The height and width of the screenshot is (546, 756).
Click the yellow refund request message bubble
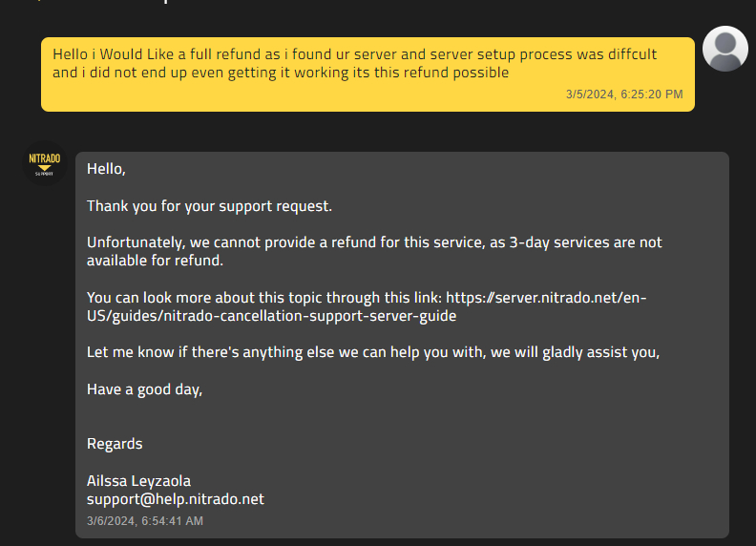367,73
